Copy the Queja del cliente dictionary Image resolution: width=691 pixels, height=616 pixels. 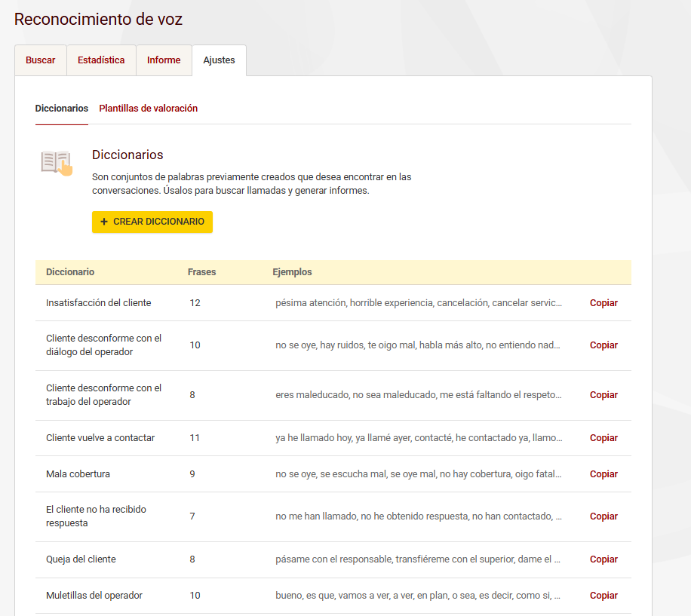pyautogui.click(x=603, y=559)
